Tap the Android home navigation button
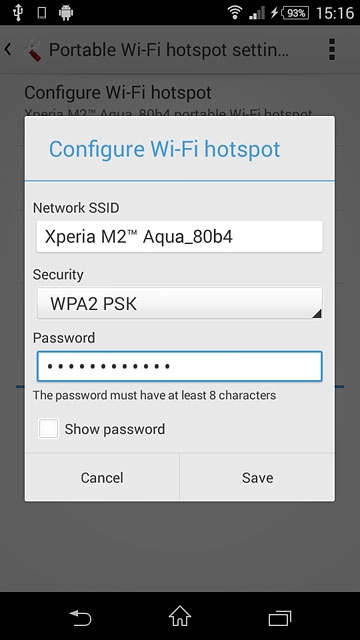The image size is (360, 640). point(180,616)
